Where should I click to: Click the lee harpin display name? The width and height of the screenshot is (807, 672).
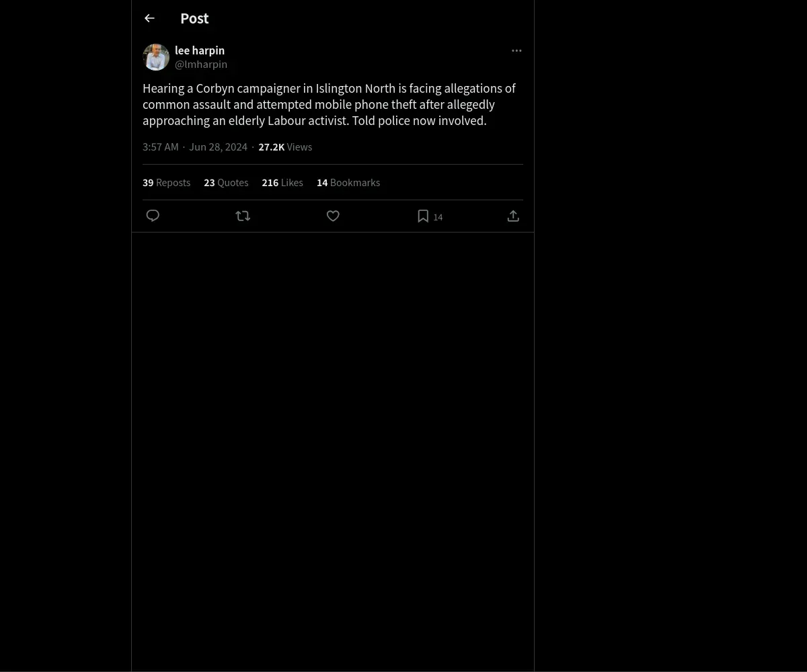(x=200, y=50)
